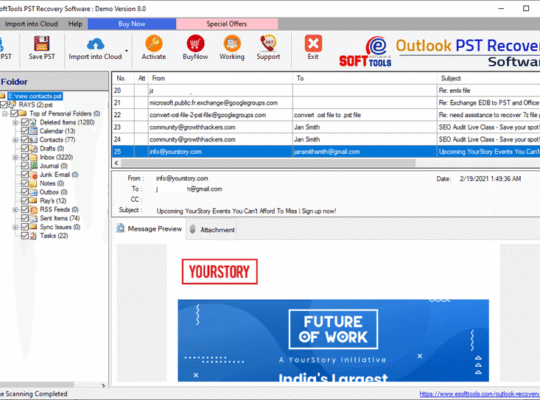Select the RSS Feeds folder icon
The height and width of the screenshot is (400, 540).
pyautogui.click(x=33, y=209)
